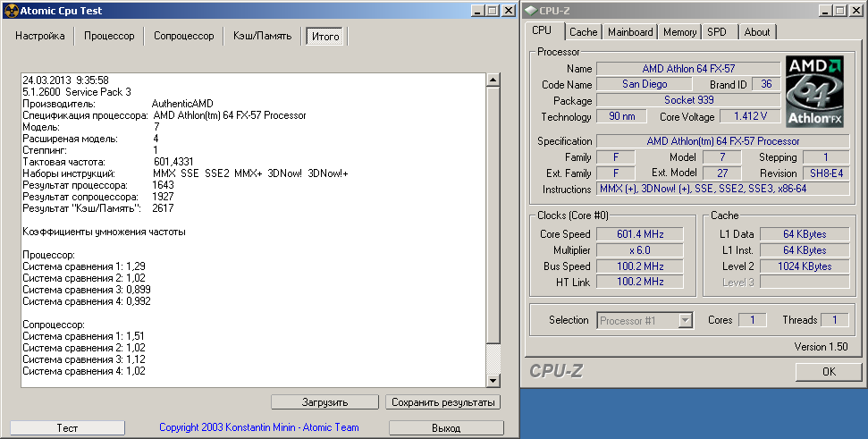Click the results vertical scrollbar thumb

[493, 215]
